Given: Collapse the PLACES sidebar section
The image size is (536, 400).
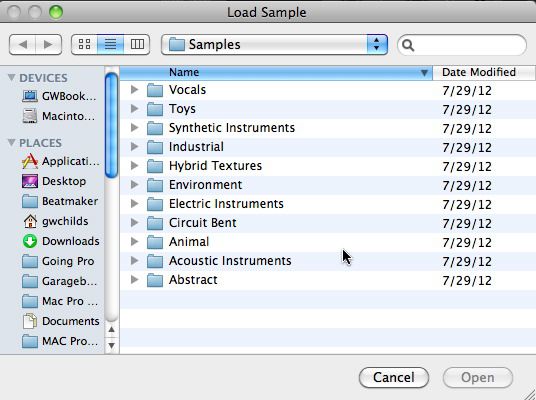Looking at the screenshot, I should (11, 142).
